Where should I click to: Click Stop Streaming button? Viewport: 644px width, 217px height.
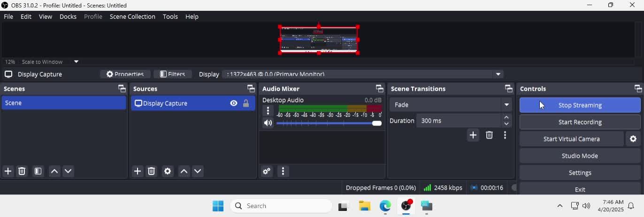tap(580, 105)
